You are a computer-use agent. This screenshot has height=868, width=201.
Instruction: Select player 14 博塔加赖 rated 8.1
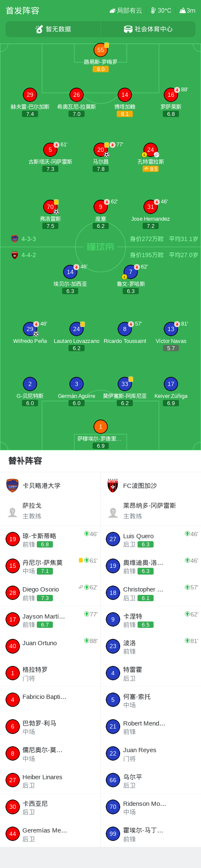(125, 95)
